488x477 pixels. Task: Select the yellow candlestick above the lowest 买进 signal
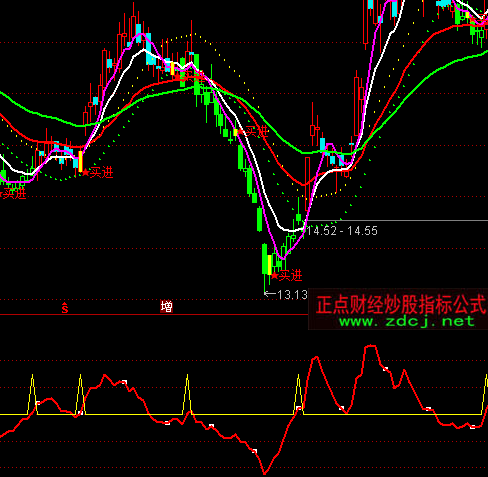pos(270,265)
